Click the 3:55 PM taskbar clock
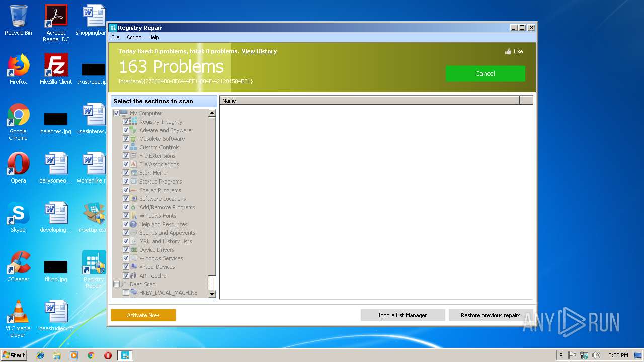 pyautogui.click(x=618, y=355)
